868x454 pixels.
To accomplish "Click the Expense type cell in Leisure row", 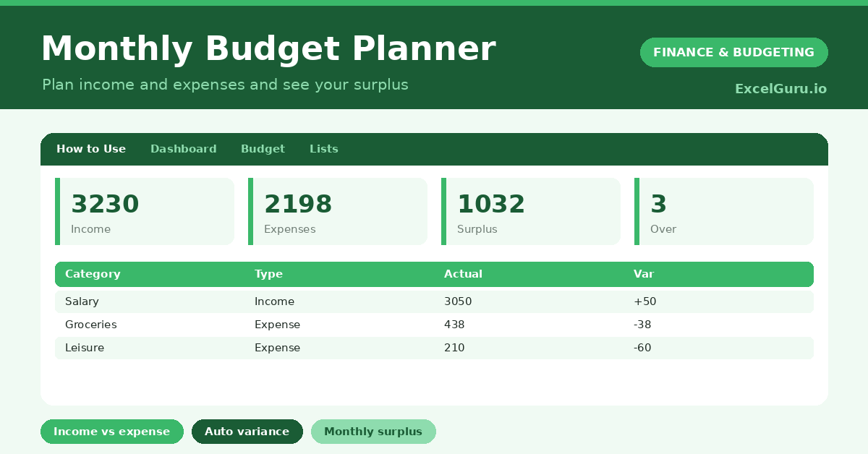I will click(x=277, y=348).
